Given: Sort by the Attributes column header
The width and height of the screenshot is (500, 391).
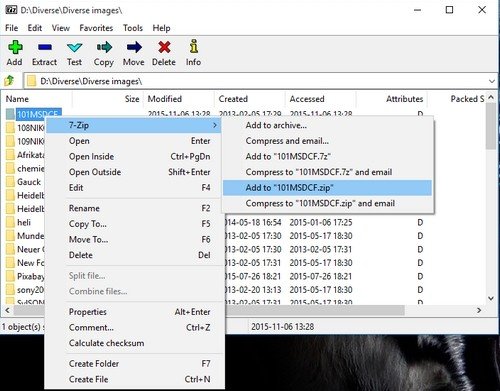Looking at the screenshot, I should 392,99.
